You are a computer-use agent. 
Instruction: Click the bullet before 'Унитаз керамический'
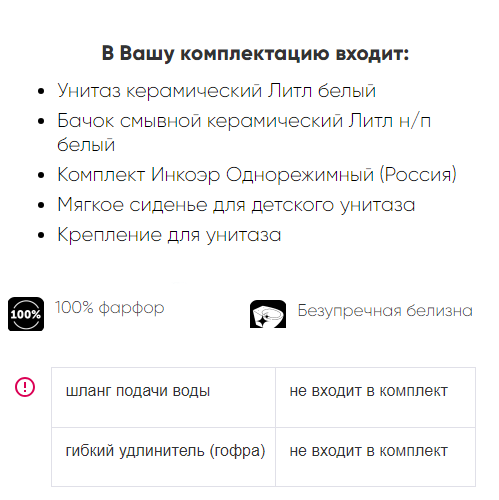[41, 91]
